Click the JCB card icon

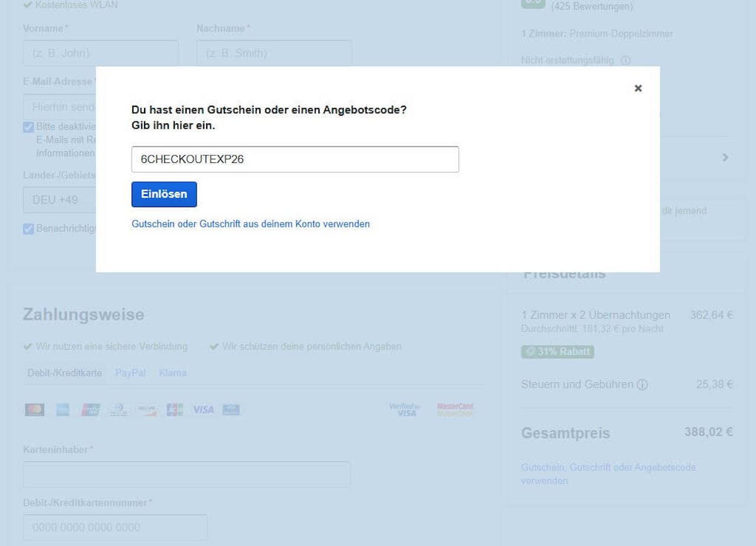tap(175, 410)
